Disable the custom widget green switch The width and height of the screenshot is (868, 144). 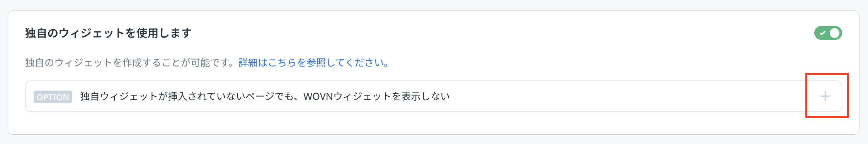pos(828,33)
